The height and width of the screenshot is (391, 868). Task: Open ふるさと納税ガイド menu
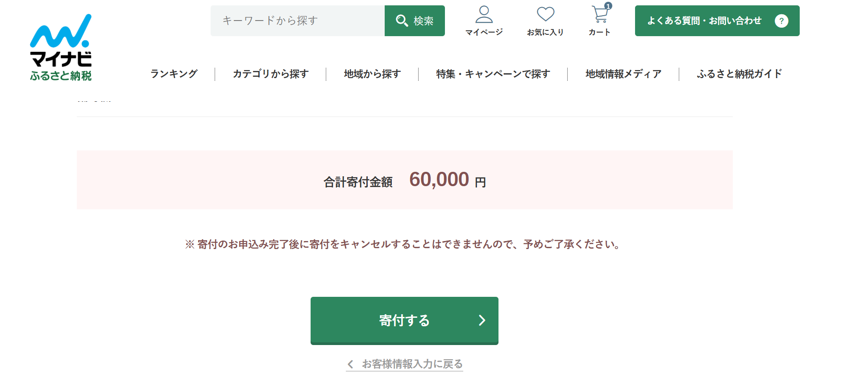pos(739,74)
